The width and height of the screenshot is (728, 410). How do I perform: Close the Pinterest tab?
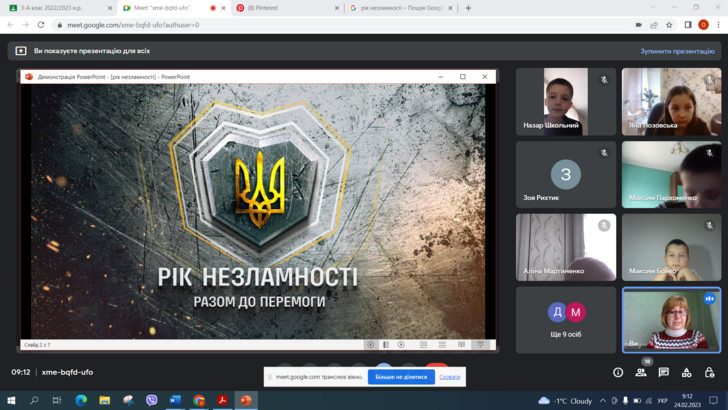click(337, 8)
